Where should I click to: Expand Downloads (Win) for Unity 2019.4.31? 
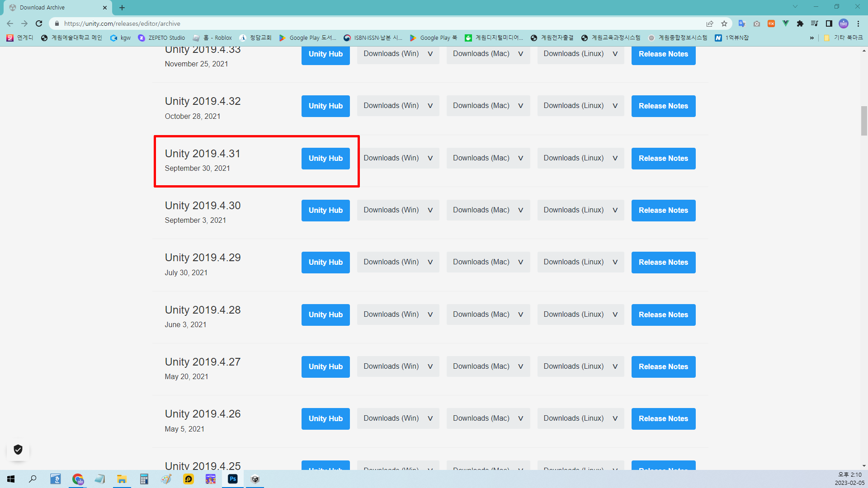click(x=398, y=158)
